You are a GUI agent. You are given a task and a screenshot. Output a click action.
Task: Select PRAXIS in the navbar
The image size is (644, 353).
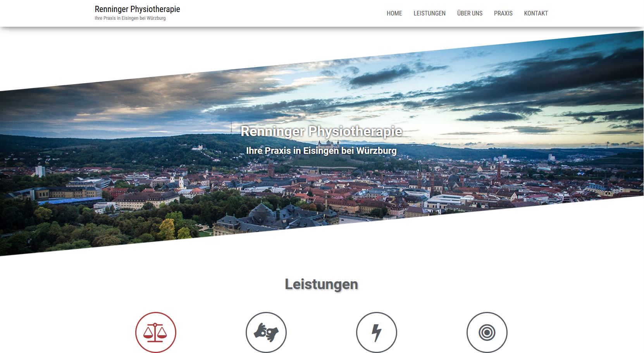coord(503,13)
